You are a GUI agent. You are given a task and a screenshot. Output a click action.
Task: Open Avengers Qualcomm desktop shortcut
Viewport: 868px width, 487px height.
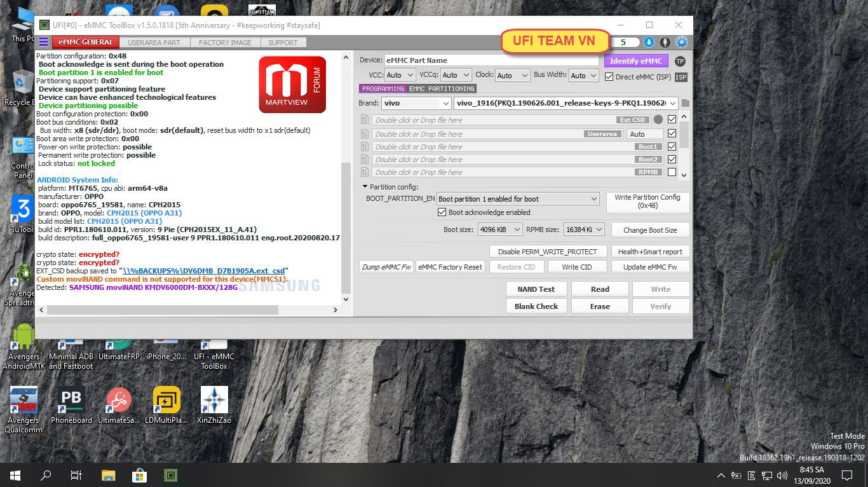(24, 409)
